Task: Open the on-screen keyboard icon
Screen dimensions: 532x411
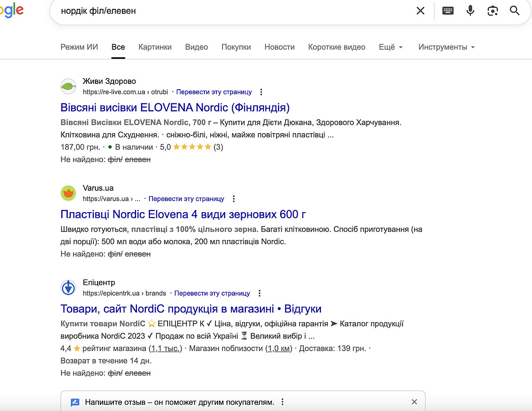Action: click(x=448, y=11)
